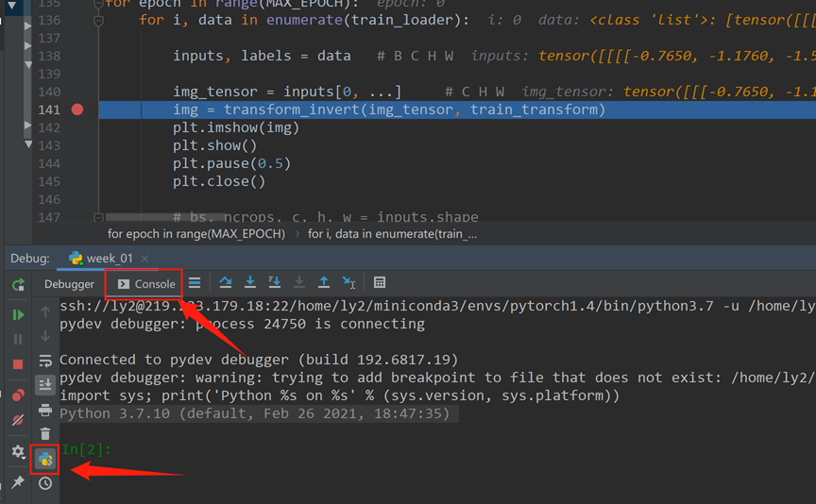This screenshot has height=504, width=816.
Task: Move down the console stack trace
Action: 45,336
